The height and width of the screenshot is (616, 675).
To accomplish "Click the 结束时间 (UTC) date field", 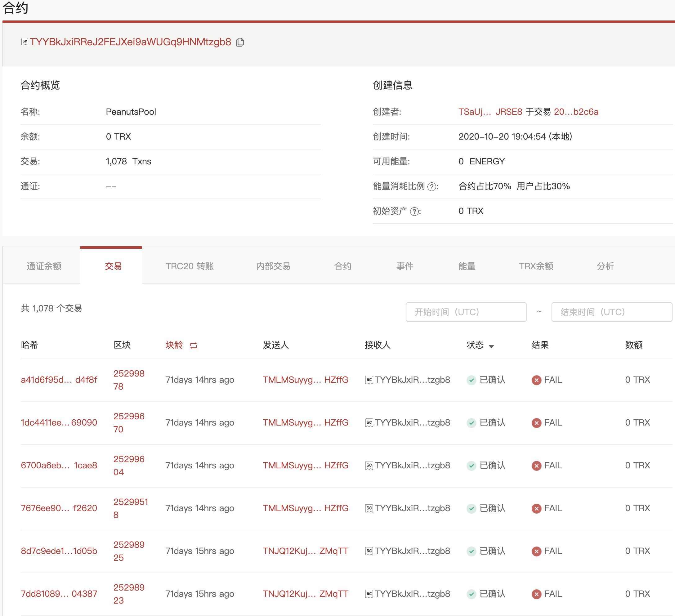I will pyautogui.click(x=611, y=312).
